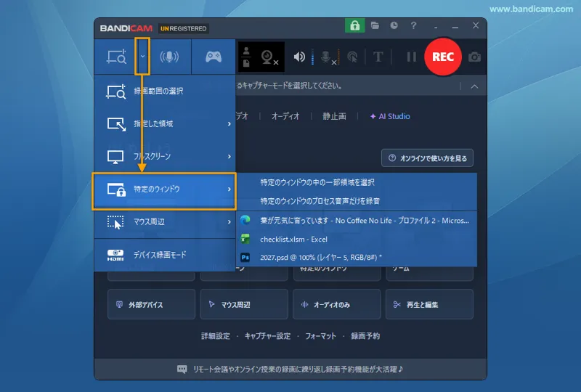Click the Photoshop icon in window list
This screenshot has width=581, height=392.
click(245, 257)
